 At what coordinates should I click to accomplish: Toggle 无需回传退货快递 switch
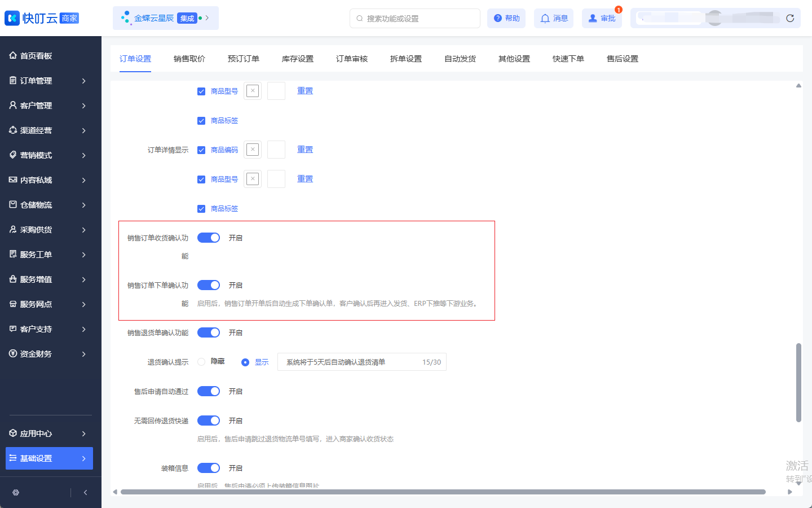point(209,421)
